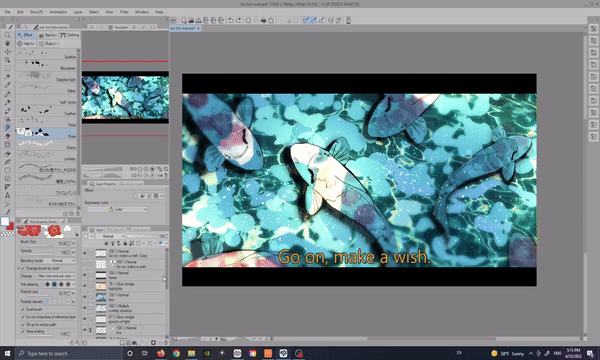Click the Redo arrow in command bar
This screenshot has width=600, height=360.
238,20
